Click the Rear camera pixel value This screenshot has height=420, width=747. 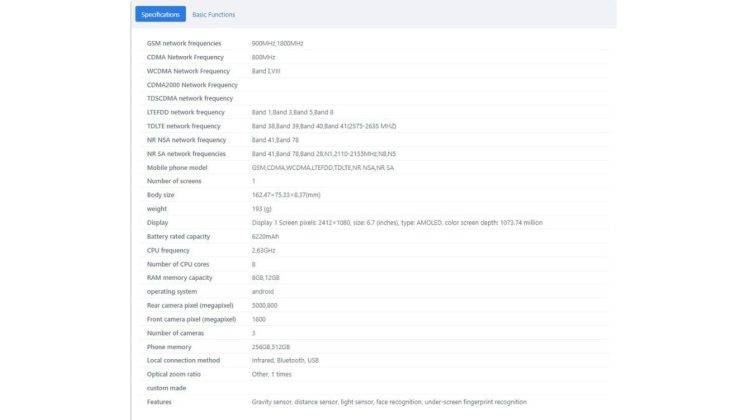pyautogui.click(x=264, y=305)
